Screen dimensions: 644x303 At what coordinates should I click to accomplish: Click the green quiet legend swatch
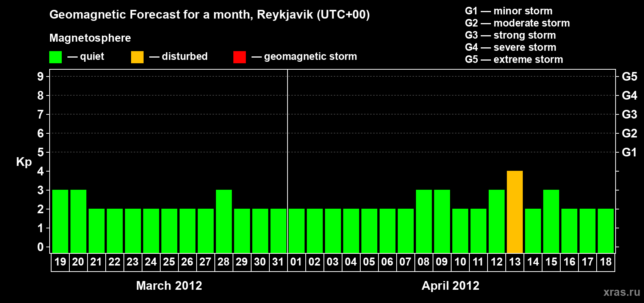click(x=56, y=57)
